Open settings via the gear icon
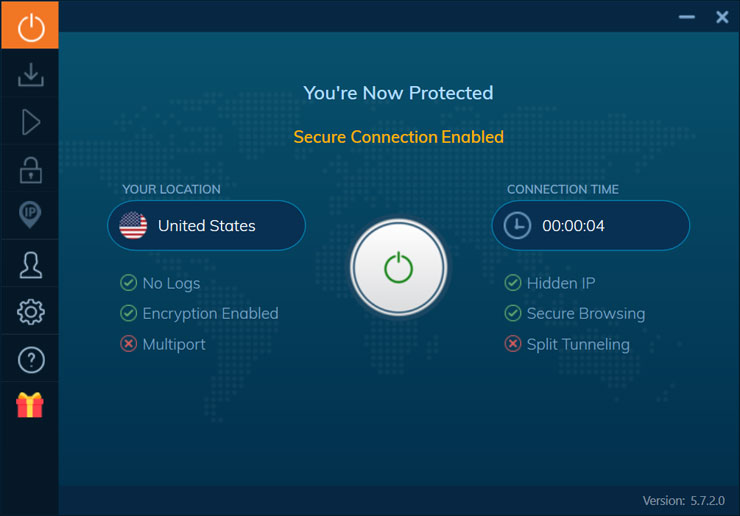This screenshot has height=516, width=740. pos(30,312)
